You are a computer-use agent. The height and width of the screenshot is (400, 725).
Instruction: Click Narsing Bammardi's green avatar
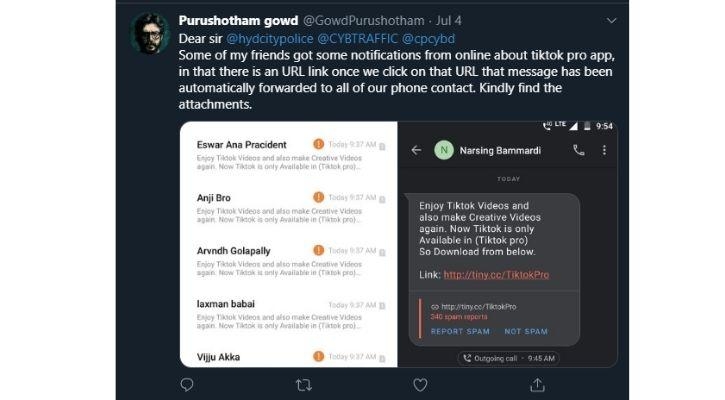(442, 150)
